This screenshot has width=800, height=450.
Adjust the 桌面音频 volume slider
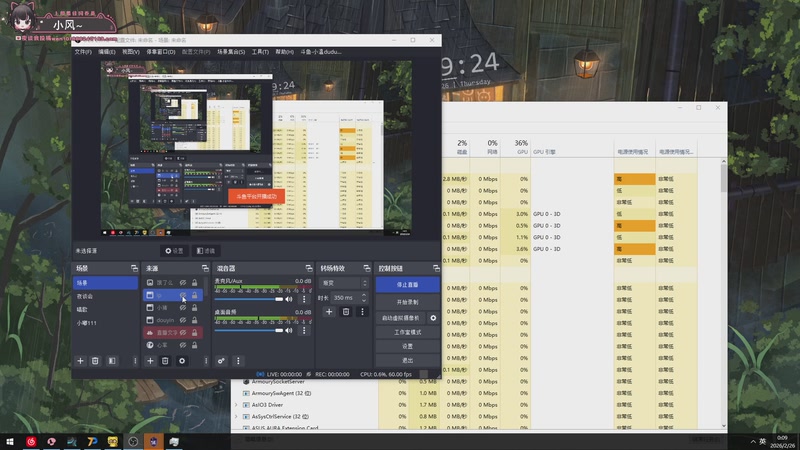[x=249, y=330]
